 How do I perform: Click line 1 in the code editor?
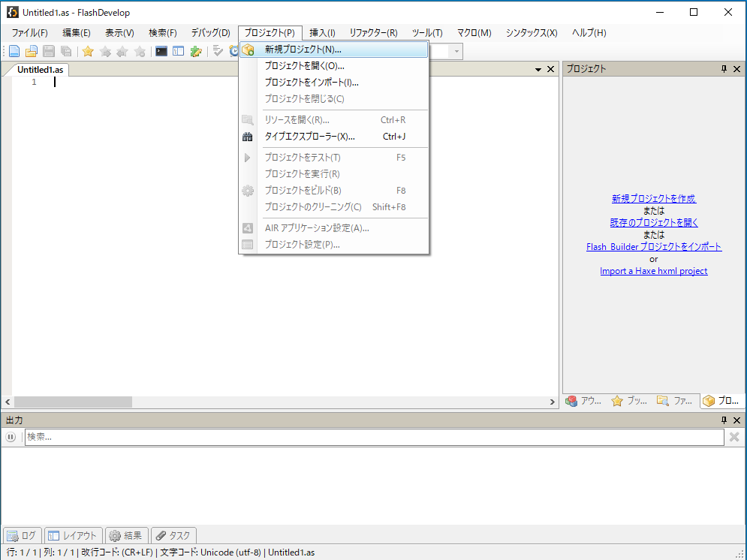pos(305,82)
